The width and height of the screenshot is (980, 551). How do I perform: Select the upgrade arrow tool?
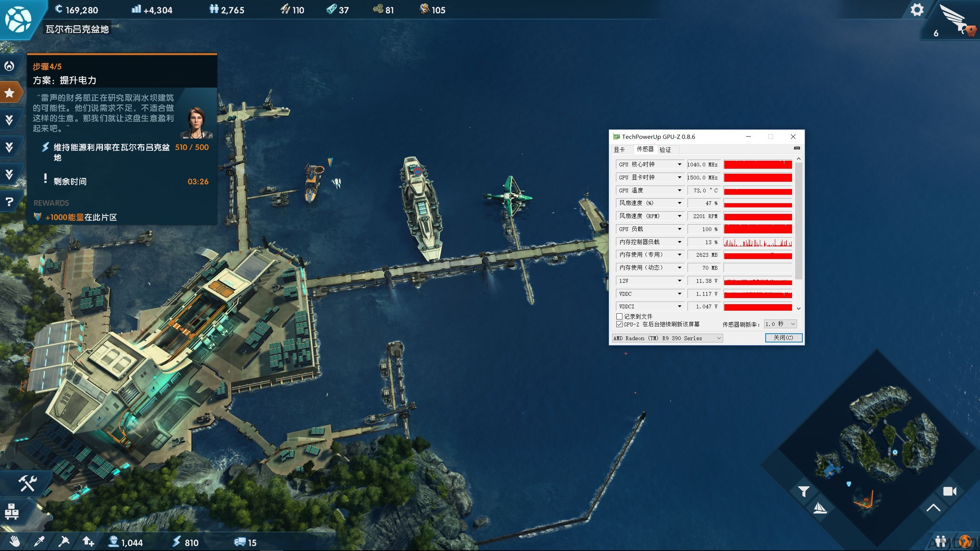coord(88,542)
